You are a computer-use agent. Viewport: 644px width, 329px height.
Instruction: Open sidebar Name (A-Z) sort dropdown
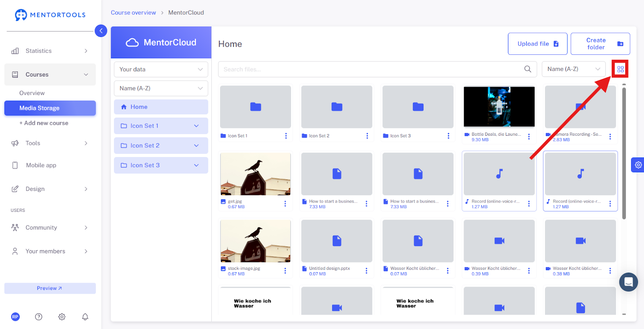pos(161,88)
